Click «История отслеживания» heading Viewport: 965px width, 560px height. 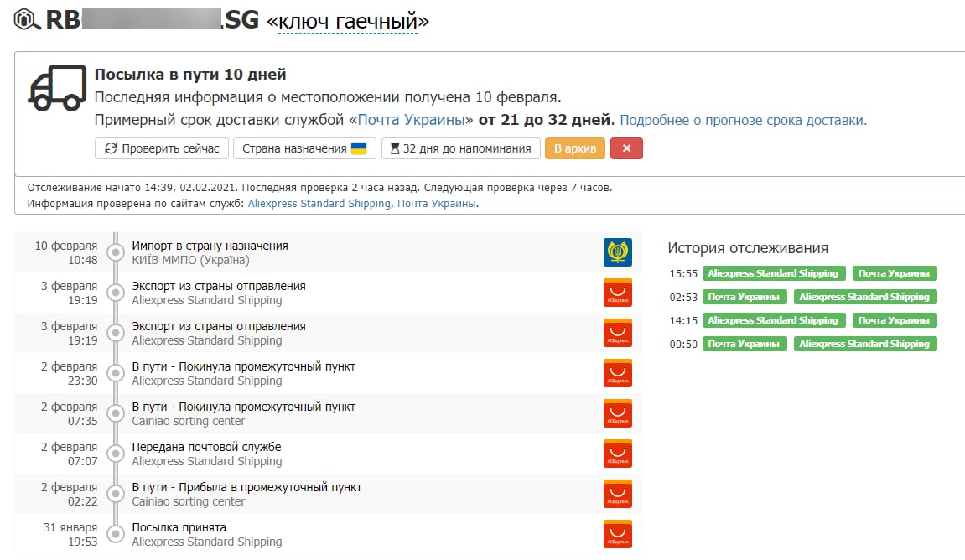pos(748,248)
